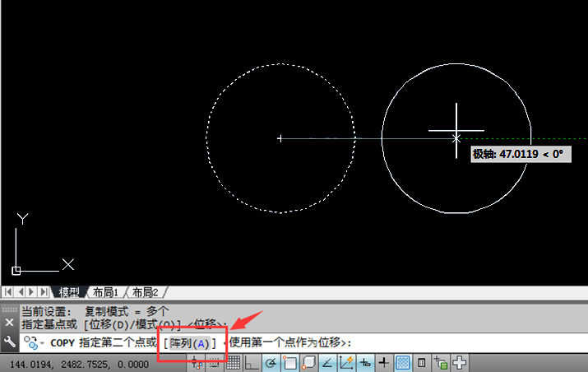Screen dimensions: 588x372
Task: Toggle Grid Display in the status bar
Action: [233, 363]
